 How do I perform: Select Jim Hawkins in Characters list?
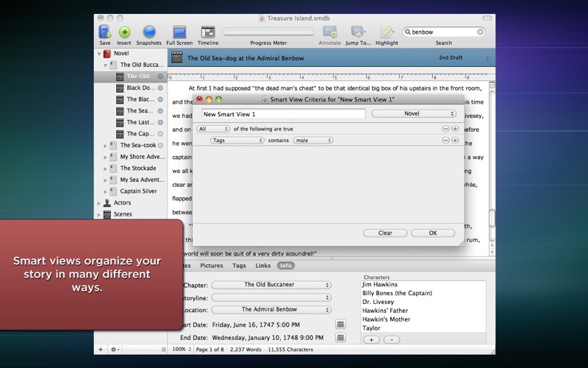[x=380, y=285]
